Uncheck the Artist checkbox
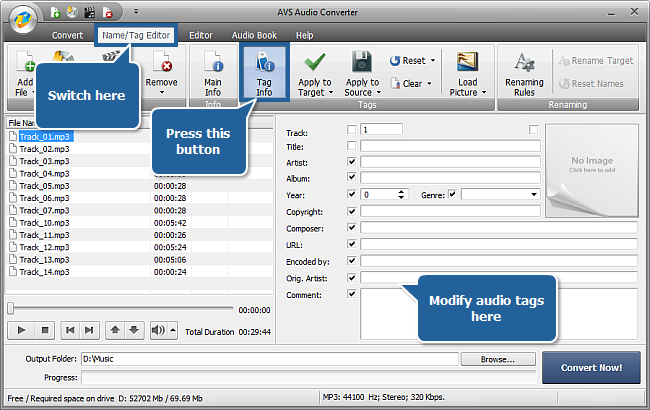The height and width of the screenshot is (410, 650). 352,162
